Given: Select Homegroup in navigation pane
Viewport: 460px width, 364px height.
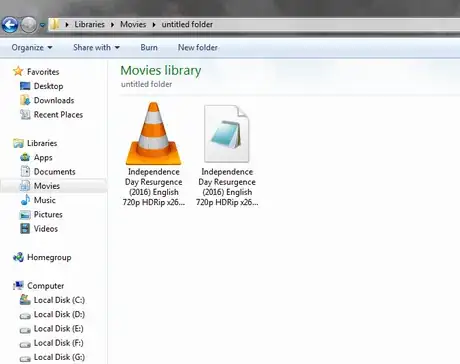Looking at the screenshot, I should [49, 257].
